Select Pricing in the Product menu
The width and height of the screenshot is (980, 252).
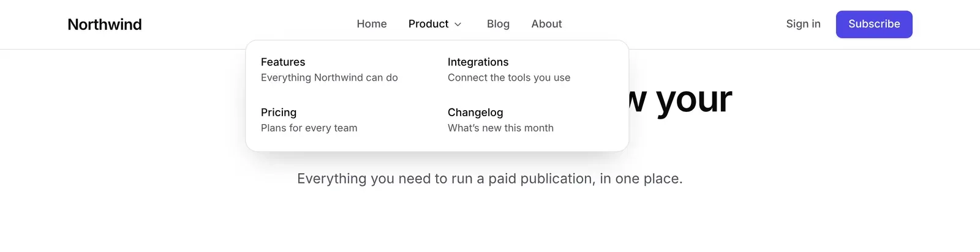(279, 113)
